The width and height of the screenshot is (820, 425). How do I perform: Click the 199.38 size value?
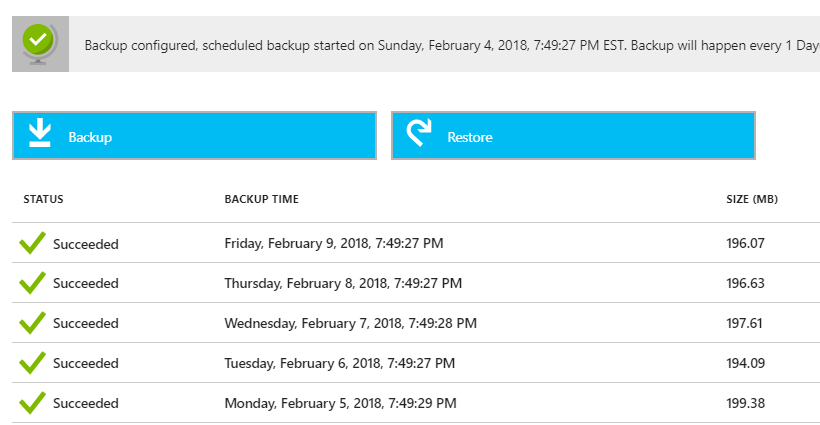745,403
